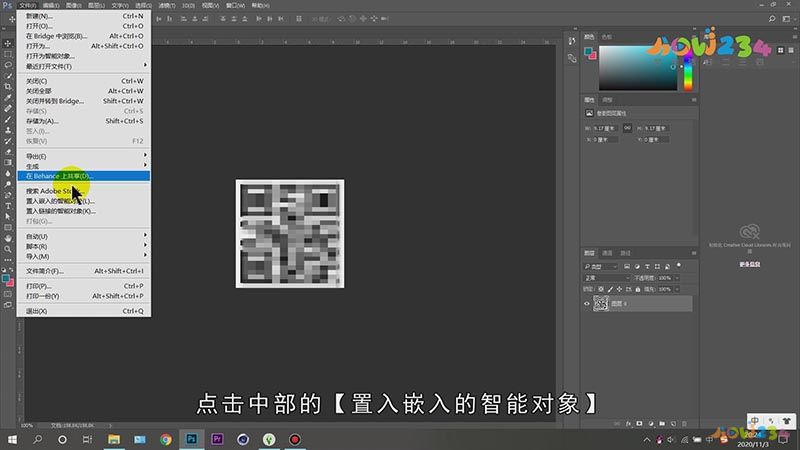Select the Zoom tool
Image resolution: width=800 pixels, height=450 pixels.
click(8, 249)
